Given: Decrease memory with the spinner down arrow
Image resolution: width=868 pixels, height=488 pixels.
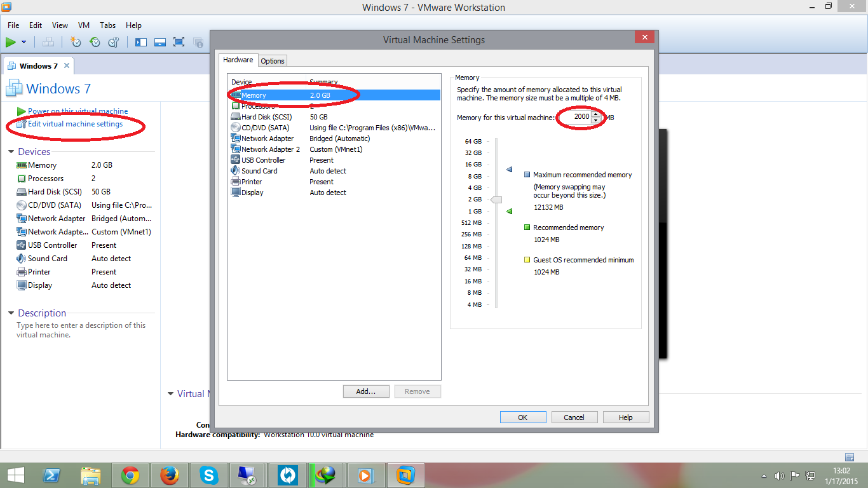Looking at the screenshot, I should pos(595,120).
